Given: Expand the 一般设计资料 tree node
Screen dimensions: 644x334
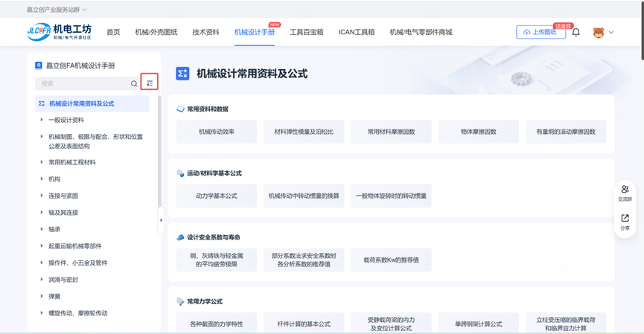Looking at the screenshot, I should click(42, 120).
